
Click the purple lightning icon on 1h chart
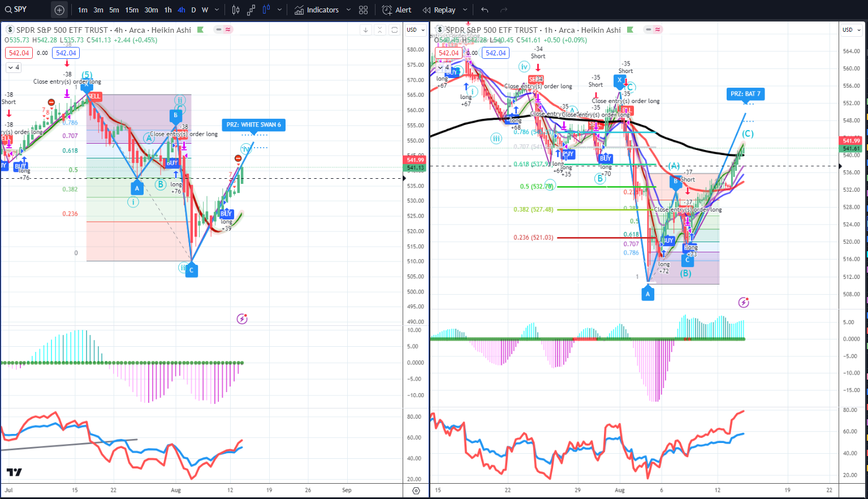point(744,303)
